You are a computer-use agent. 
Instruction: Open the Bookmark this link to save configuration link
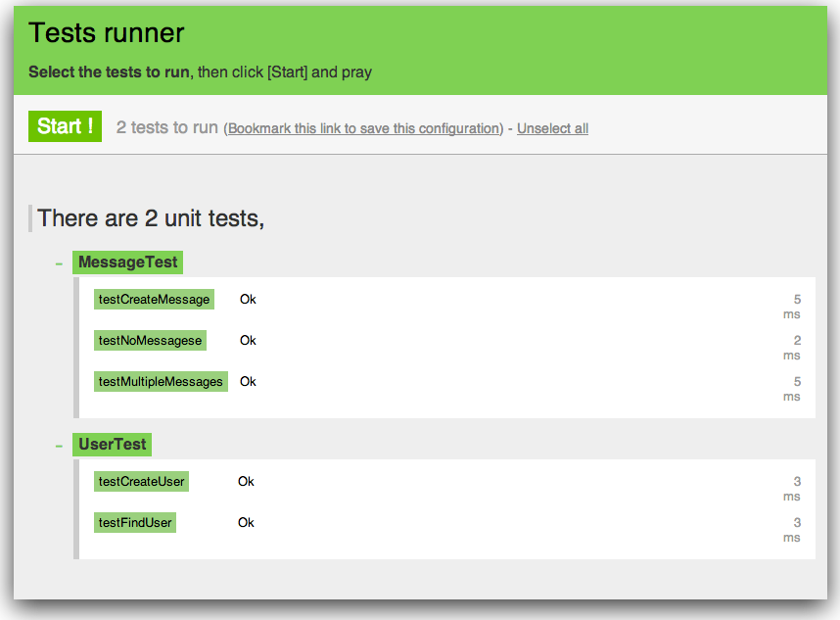364,128
